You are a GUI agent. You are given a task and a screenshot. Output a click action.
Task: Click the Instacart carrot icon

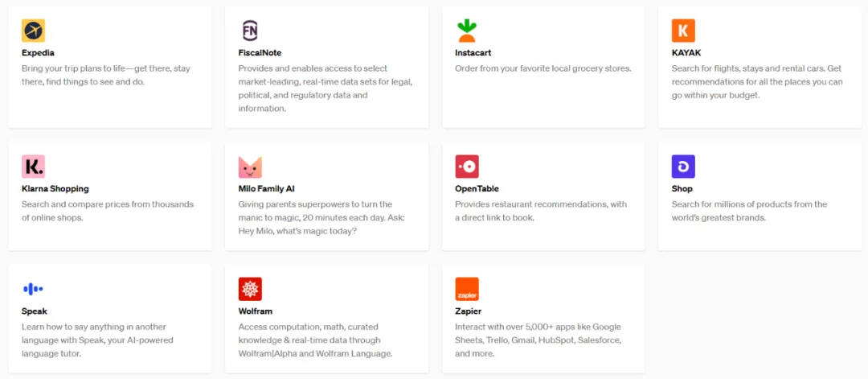tap(467, 31)
